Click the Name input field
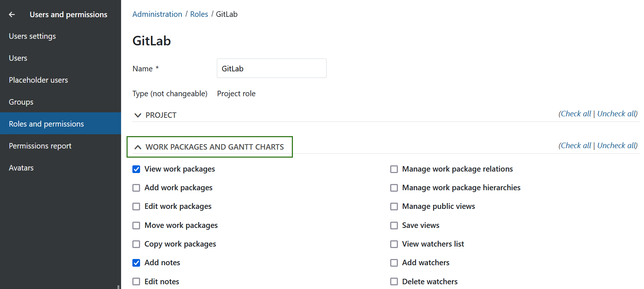Viewport: 644px width, 289px height. (x=271, y=68)
